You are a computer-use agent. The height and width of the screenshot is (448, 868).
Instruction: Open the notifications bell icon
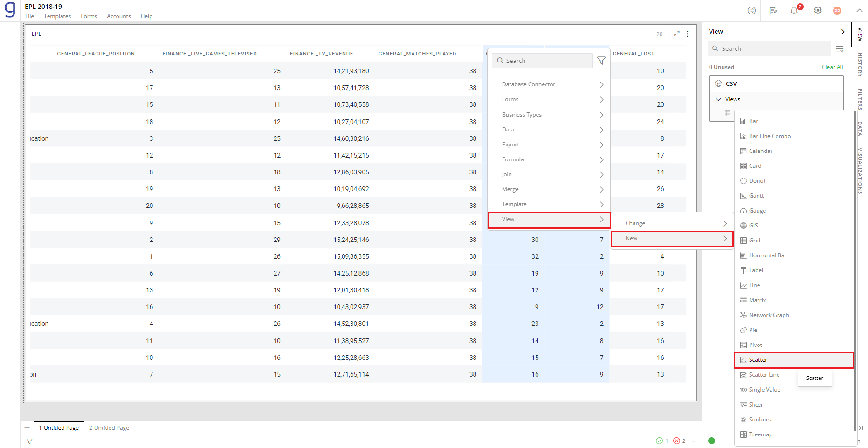coord(794,10)
